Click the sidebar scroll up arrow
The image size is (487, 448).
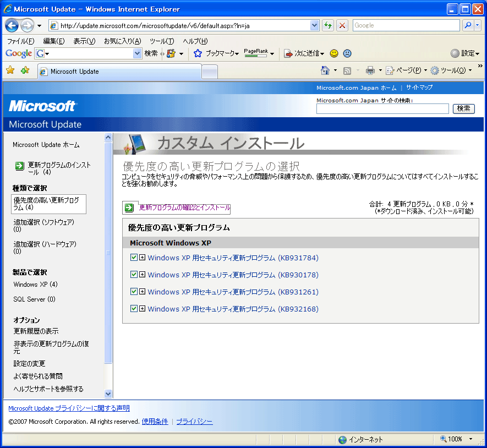tap(108, 138)
